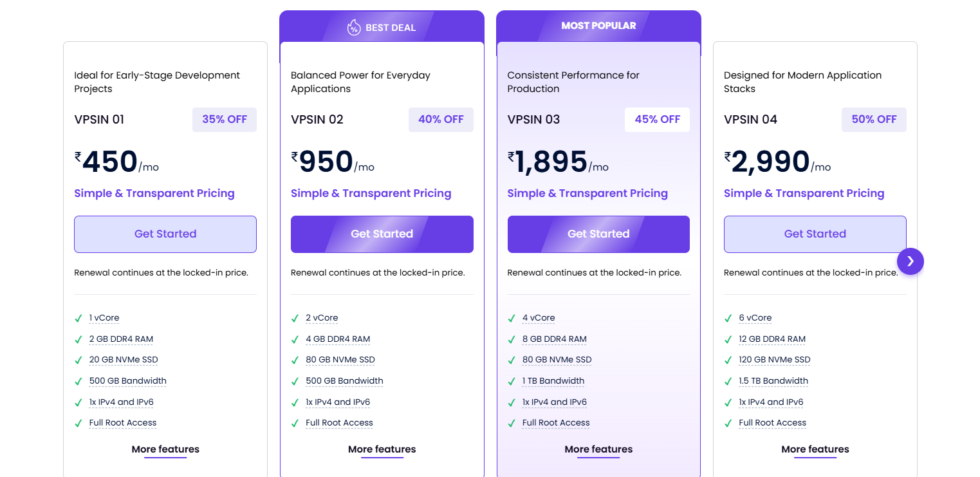Click Get Started for the VPSIN 02 plan
The height and width of the screenshot is (477, 980).
point(382,234)
